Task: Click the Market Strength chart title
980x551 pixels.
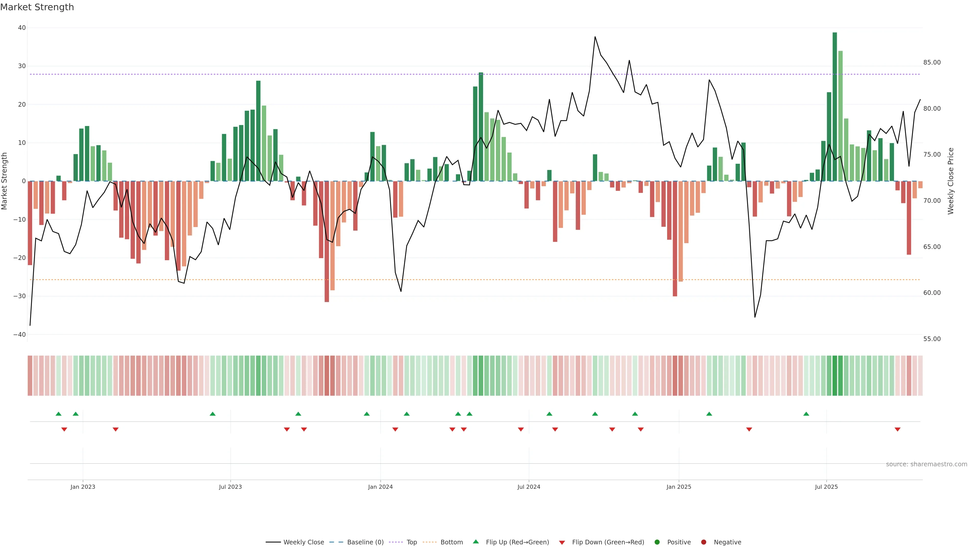Action: 37,7
